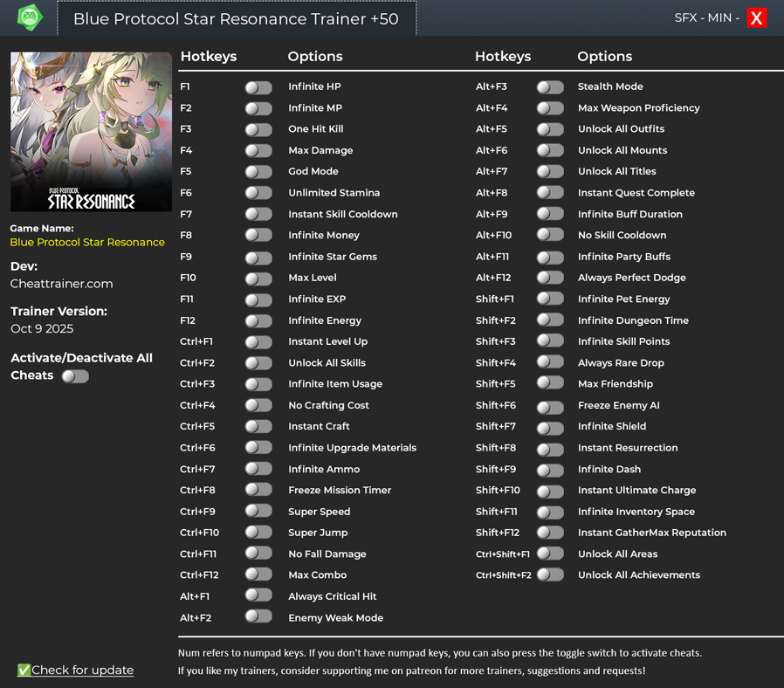784x688 pixels.
Task: Enable the One Hit Kill toggle
Action: click(258, 129)
